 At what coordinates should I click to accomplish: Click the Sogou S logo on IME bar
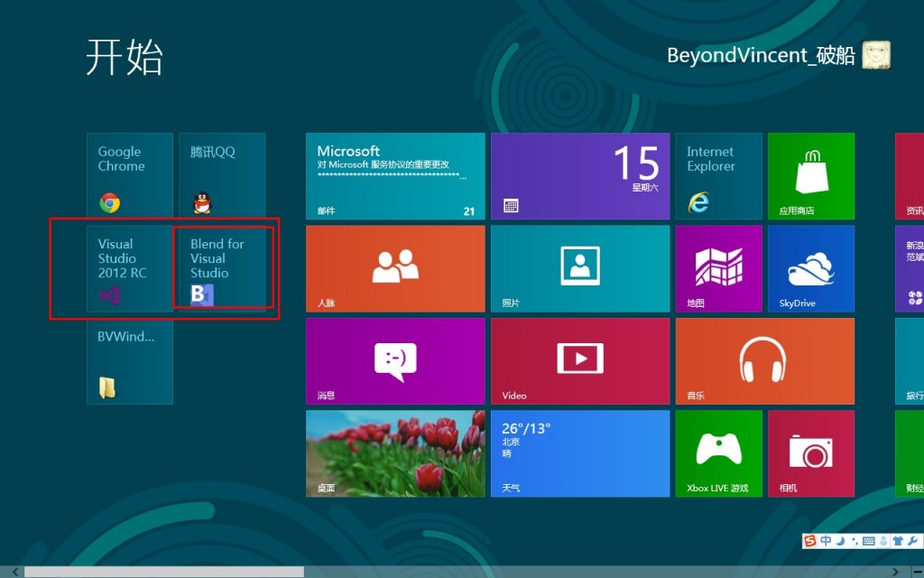[811, 541]
